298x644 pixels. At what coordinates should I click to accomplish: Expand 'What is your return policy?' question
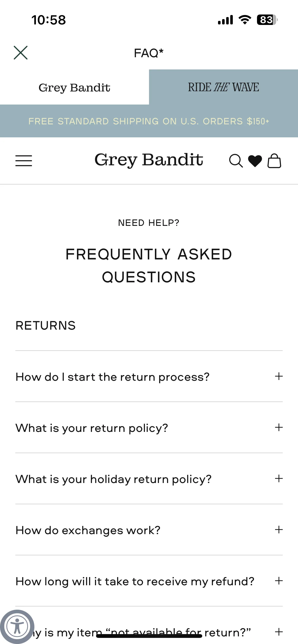(x=149, y=428)
